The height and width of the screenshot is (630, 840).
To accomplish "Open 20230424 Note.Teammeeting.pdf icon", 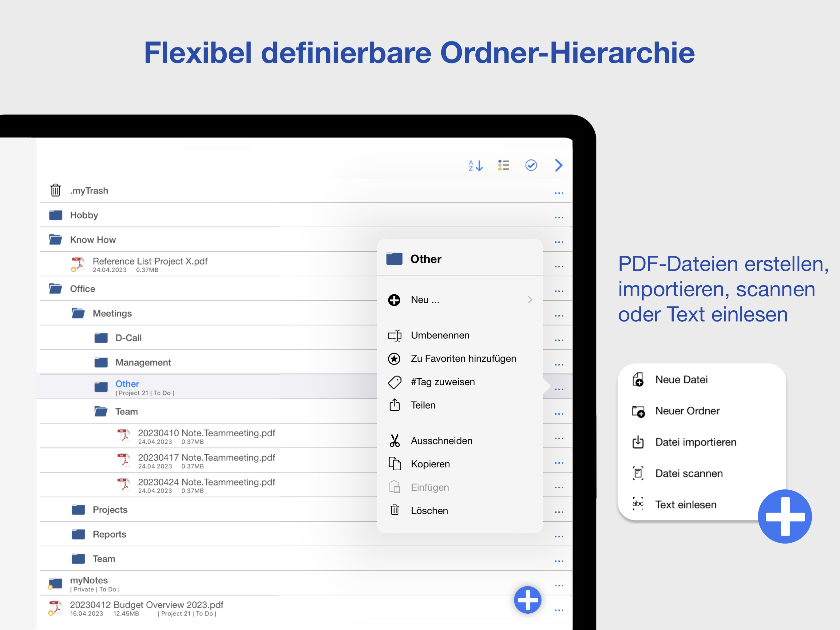I will pos(123,485).
